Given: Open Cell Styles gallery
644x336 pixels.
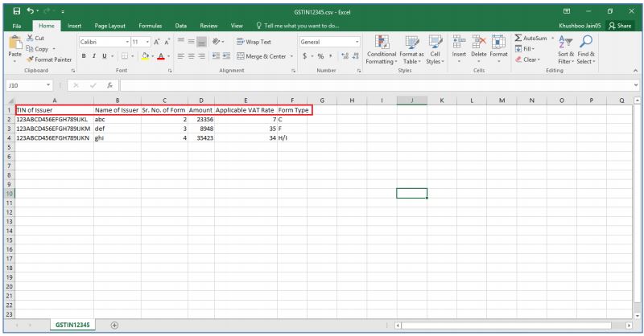Looking at the screenshot, I should 435,50.
